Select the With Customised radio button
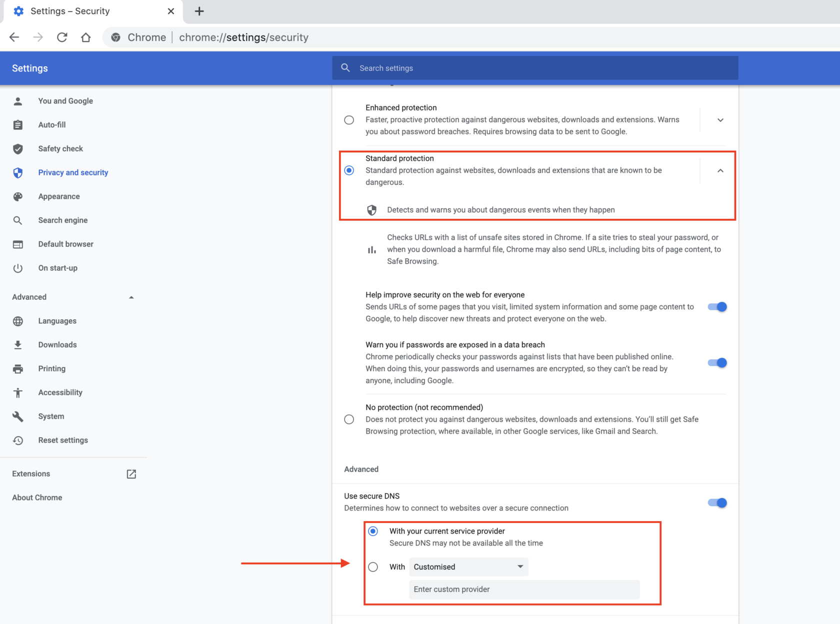Viewport: 840px width, 624px height. coord(373,567)
